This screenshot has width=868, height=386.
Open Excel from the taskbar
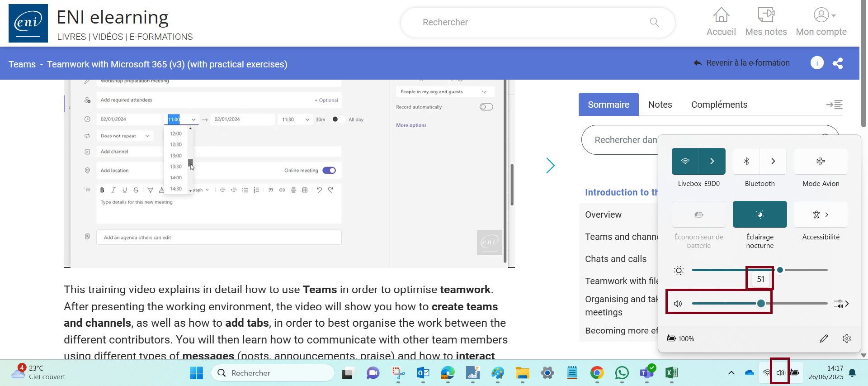point(671,373)
